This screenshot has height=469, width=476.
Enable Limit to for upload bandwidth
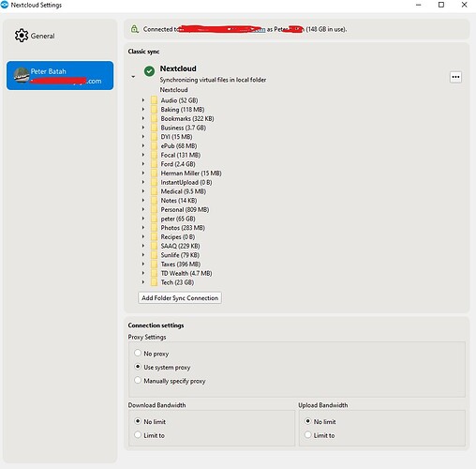coord(307,434)
